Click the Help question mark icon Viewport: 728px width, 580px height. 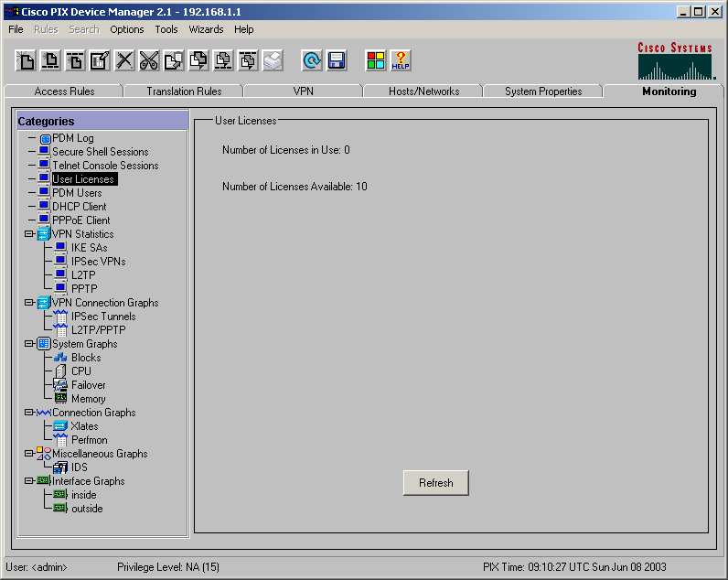(401, 60)
